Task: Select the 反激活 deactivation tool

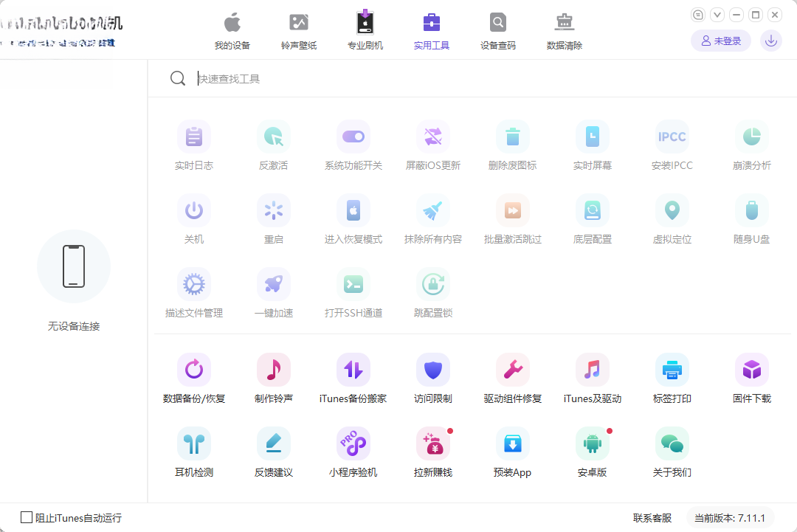Action: [274, 137]
